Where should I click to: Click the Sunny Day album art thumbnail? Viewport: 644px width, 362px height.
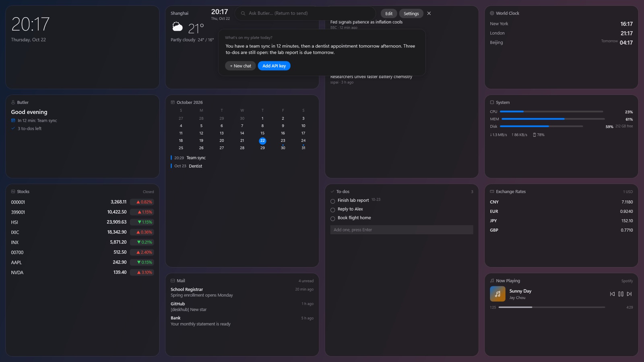[x=497, y=294]
